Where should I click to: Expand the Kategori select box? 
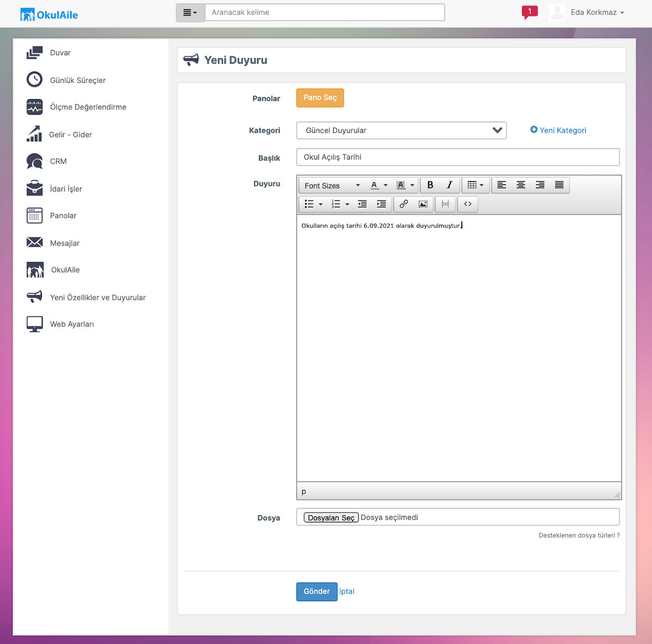click(x=402, y=130)
